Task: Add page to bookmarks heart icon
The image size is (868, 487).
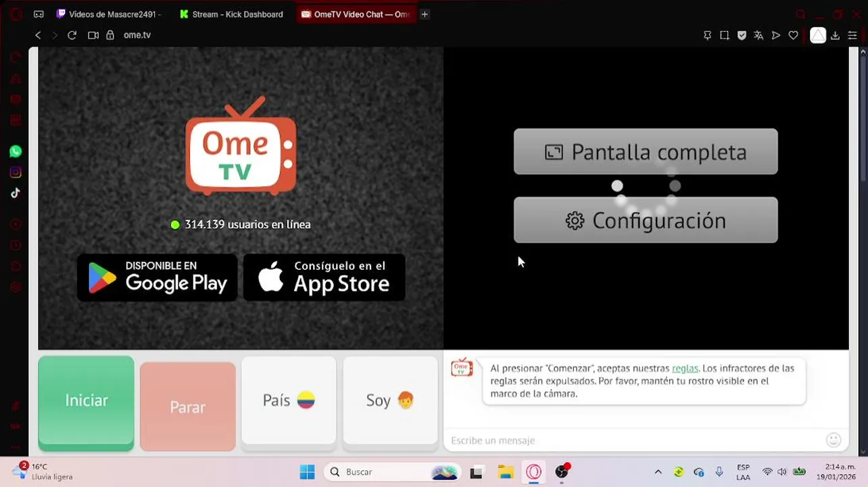Action: pos(794,35)
